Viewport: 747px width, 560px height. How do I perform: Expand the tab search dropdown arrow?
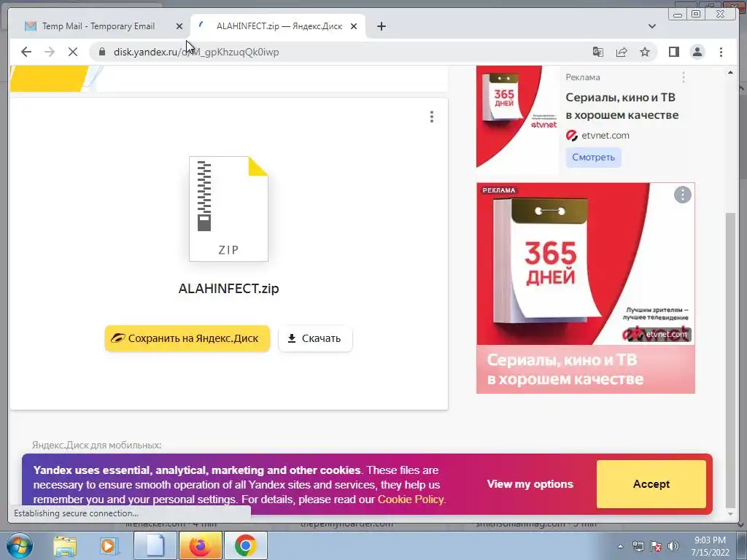652,26
